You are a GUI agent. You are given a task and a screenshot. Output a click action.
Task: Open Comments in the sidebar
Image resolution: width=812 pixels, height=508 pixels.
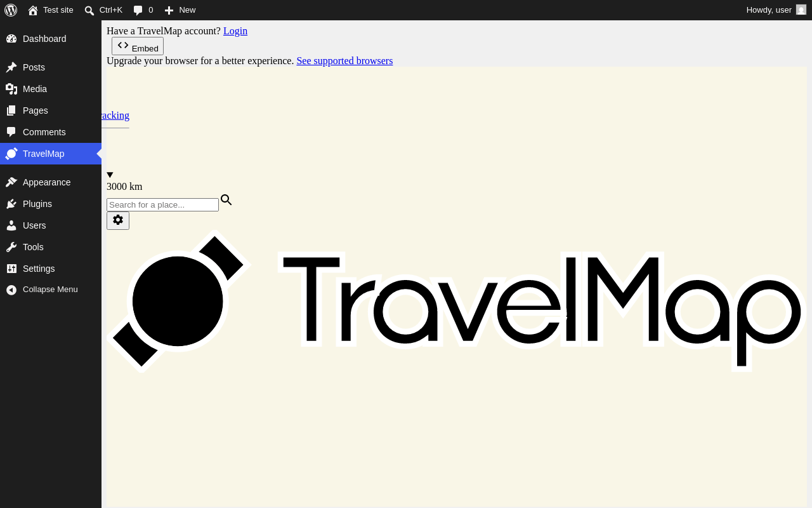coord(51,132)
